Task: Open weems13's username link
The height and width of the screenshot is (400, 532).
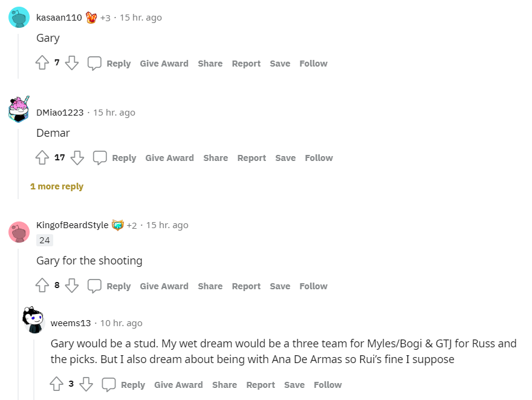Action: coord(71,323)
